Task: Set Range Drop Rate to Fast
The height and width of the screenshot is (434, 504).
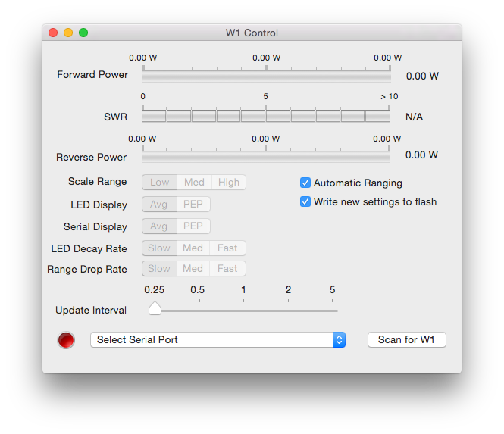Action: pos(227,268)
